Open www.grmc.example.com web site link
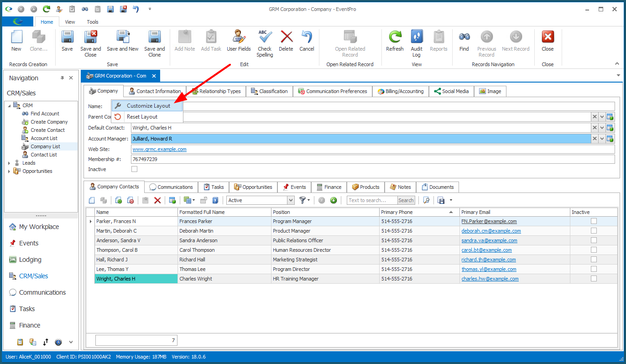 click(x=159, y=149)
